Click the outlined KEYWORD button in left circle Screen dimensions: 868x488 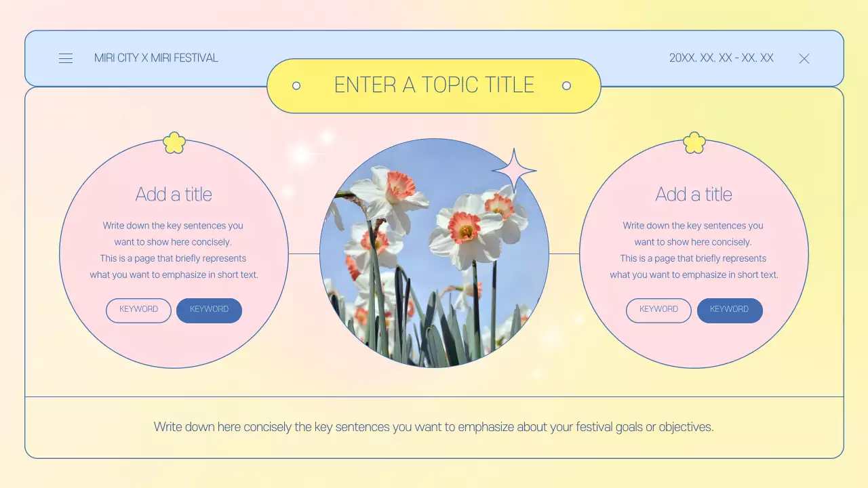[139, 310]
